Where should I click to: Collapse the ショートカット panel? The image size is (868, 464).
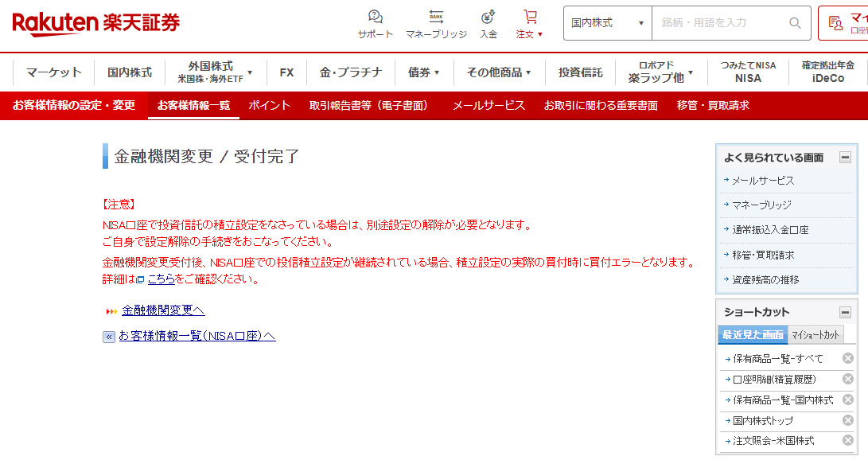click(845, 312)
